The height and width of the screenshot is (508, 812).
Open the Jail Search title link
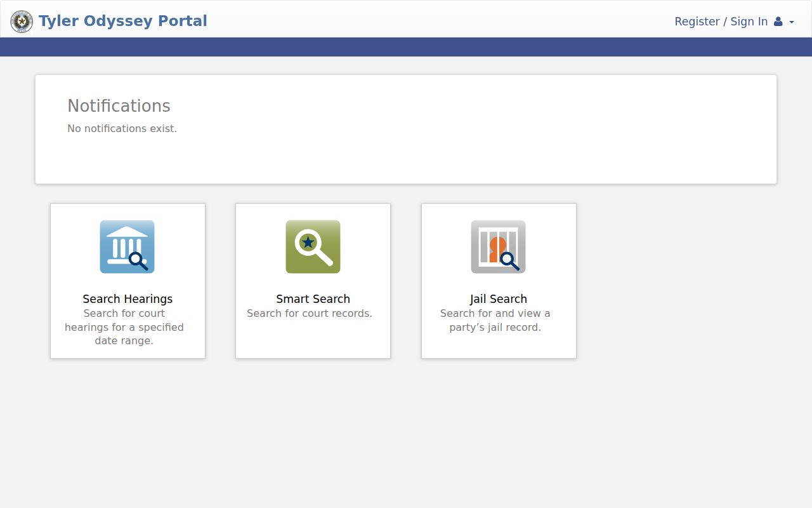(x=499, y=299)
